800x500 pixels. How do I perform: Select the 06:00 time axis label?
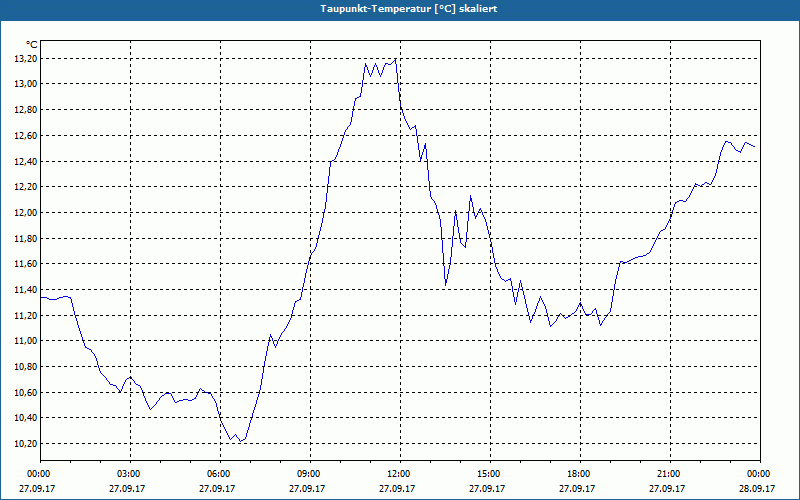(x=220, y=474)
